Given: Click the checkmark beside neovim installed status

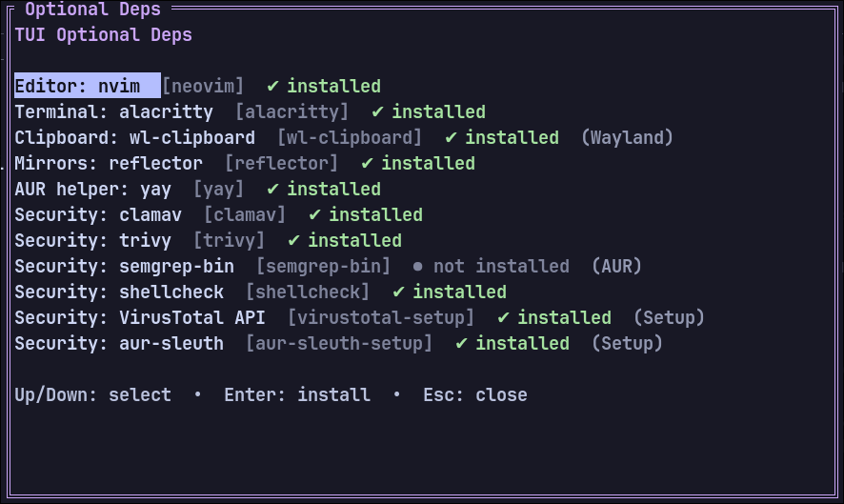Looking at the screenshot, I should pyautogui.click(x=272, y=87).
